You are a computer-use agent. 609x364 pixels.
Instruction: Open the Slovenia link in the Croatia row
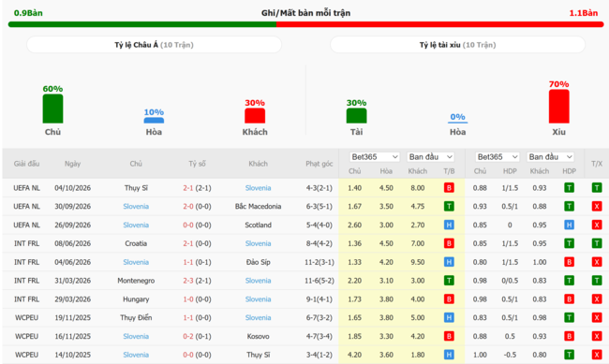point(258,243)
